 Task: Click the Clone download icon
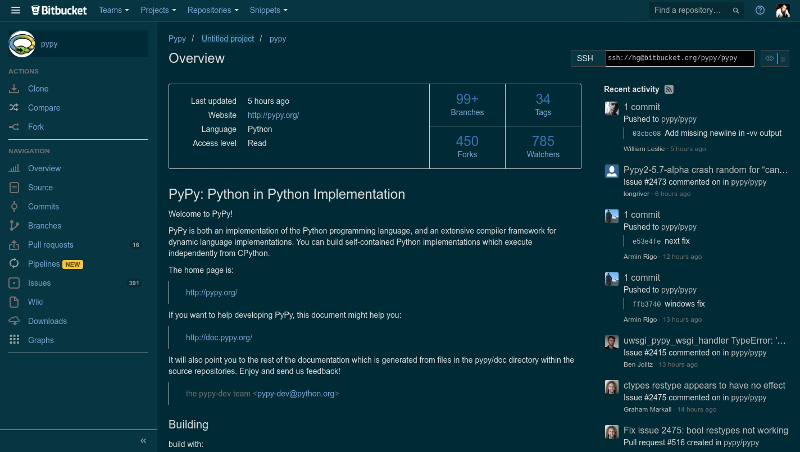click(x=14, y=89)
